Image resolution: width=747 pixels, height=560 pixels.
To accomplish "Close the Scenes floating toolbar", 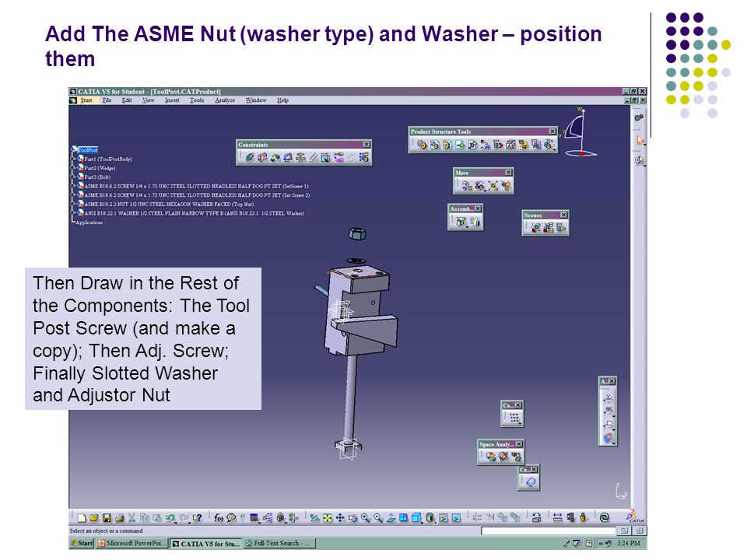I will 563,215.
